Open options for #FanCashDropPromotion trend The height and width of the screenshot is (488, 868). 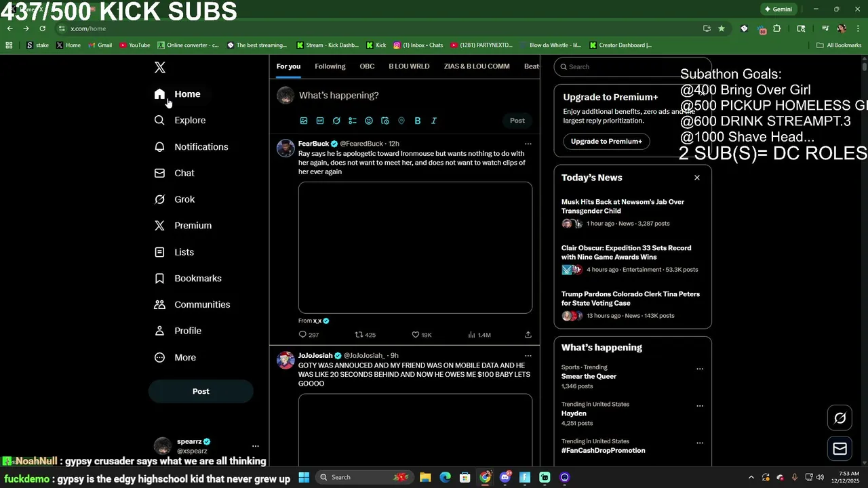click(x=700, y=443)
